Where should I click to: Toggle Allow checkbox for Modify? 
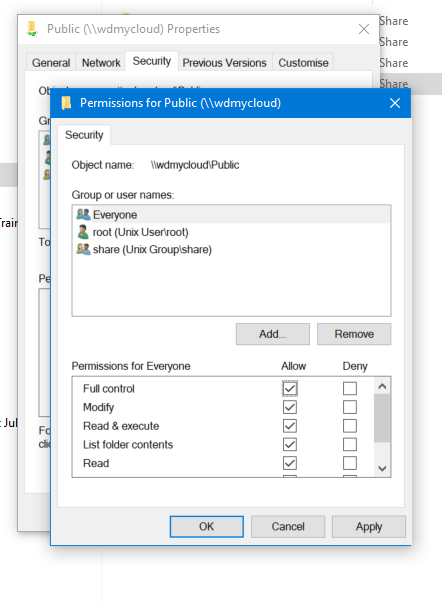pyautogui.click(x=290, y=407)
